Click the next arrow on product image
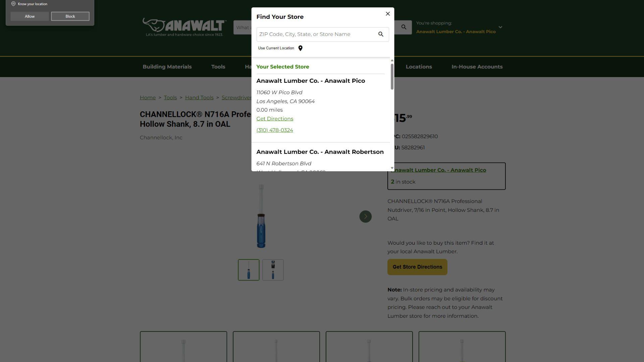Viewport: 644px width, 362px height. click(365, 217)
